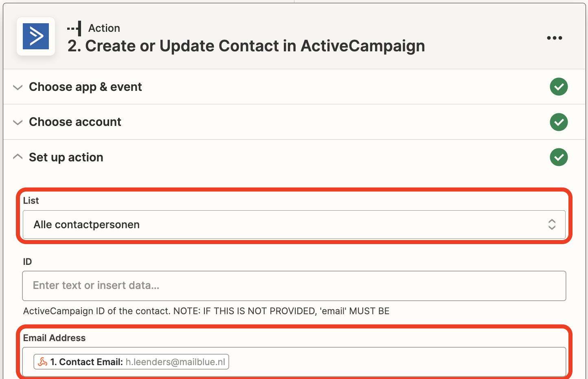
Task: Click the Action label above the title
Action: click(x=104, y=28)
